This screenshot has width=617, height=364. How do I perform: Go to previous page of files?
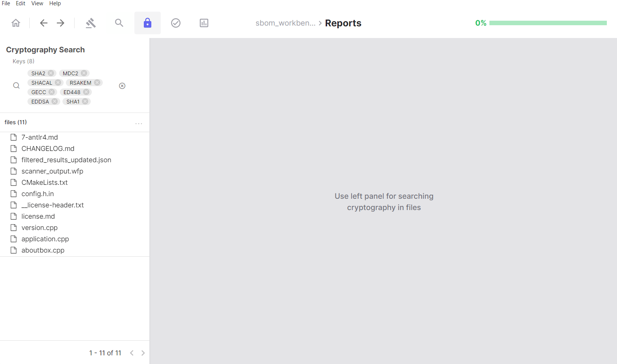point(132,353)
